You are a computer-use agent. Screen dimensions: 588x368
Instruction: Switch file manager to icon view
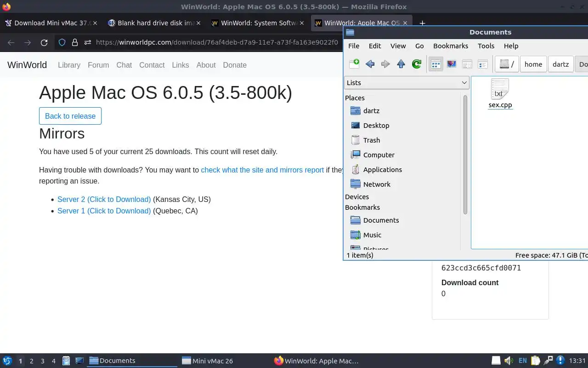point(435,64)
